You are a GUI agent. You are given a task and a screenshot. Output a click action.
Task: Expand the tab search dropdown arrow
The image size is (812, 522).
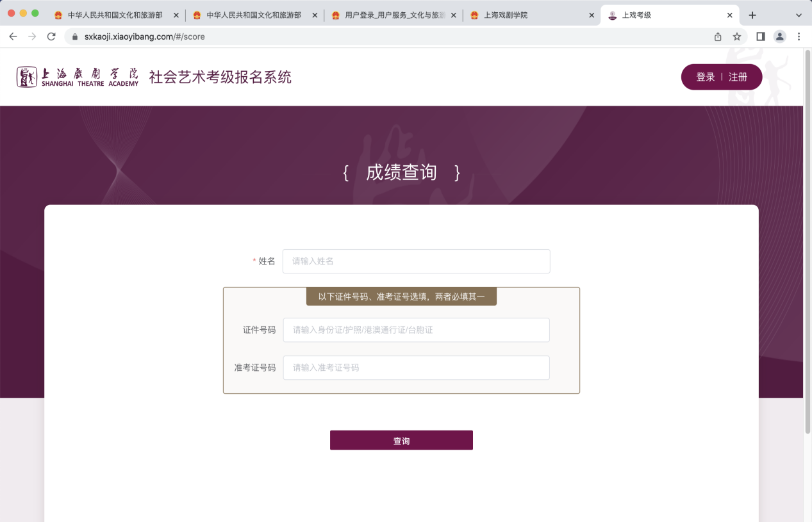[x=799, y=15]
